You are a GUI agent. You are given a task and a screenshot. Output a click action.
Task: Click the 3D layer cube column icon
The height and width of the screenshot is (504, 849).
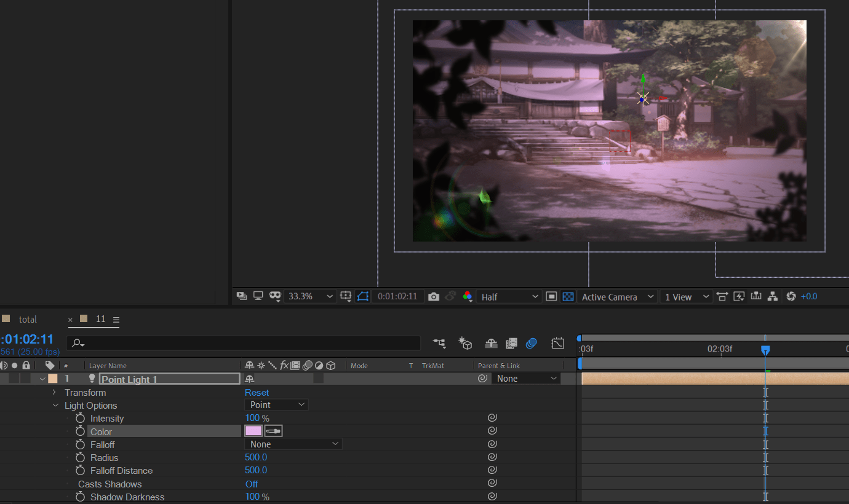(331, 365)
